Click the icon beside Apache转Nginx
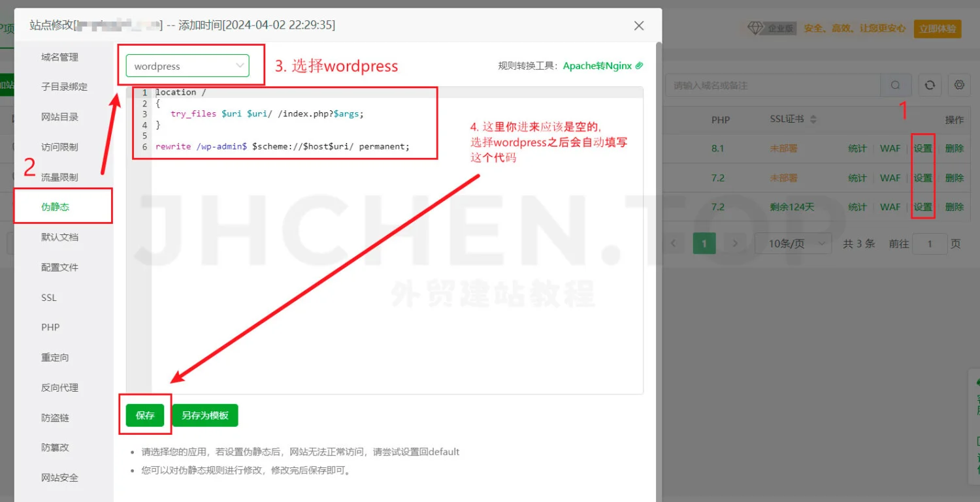 tap(639, 66)
